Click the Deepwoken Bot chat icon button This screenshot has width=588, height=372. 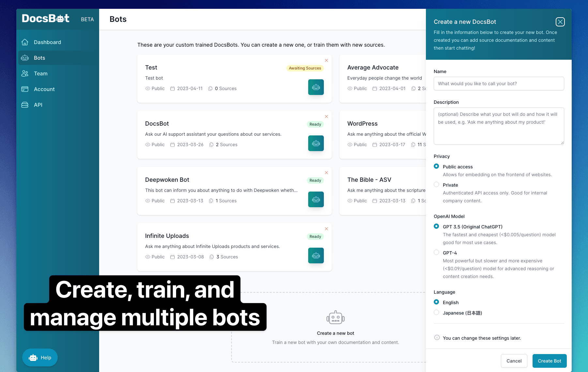(316, 199)
